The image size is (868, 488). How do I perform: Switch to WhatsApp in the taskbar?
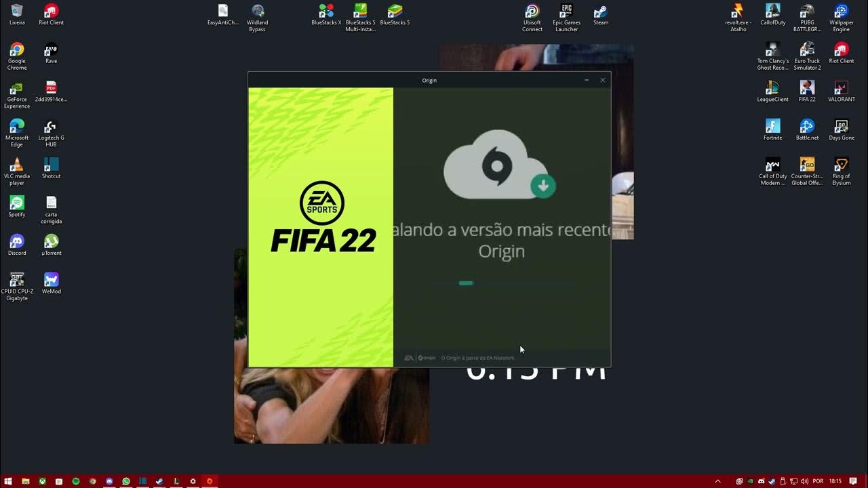click(x=126, y=481)
